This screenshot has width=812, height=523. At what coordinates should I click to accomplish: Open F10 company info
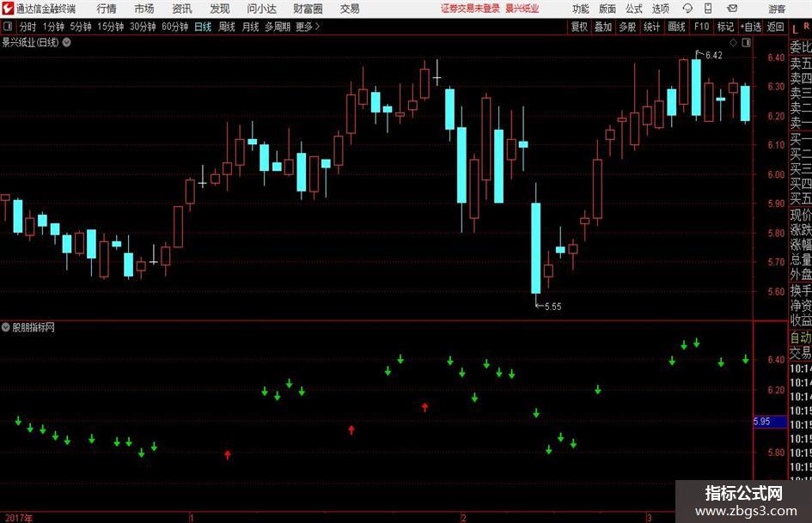point(701,27)
